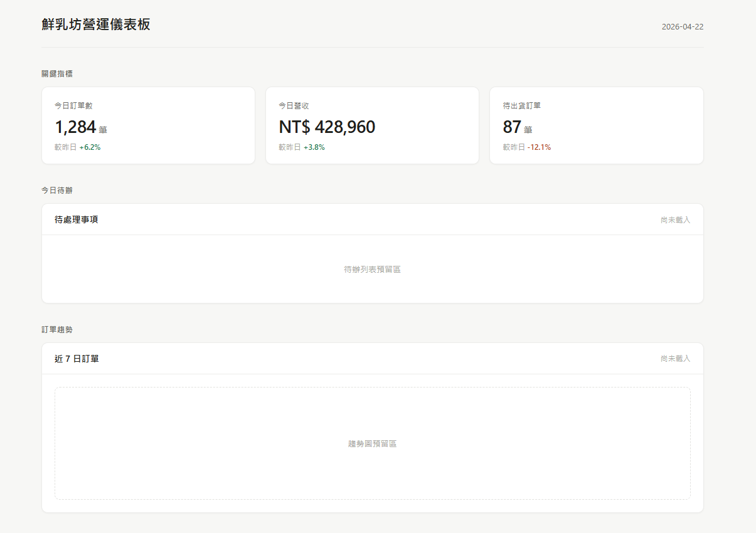Click the 待辦列表預留區 placeholder area
Screen dimensions: 756x533
coord(372,269)
